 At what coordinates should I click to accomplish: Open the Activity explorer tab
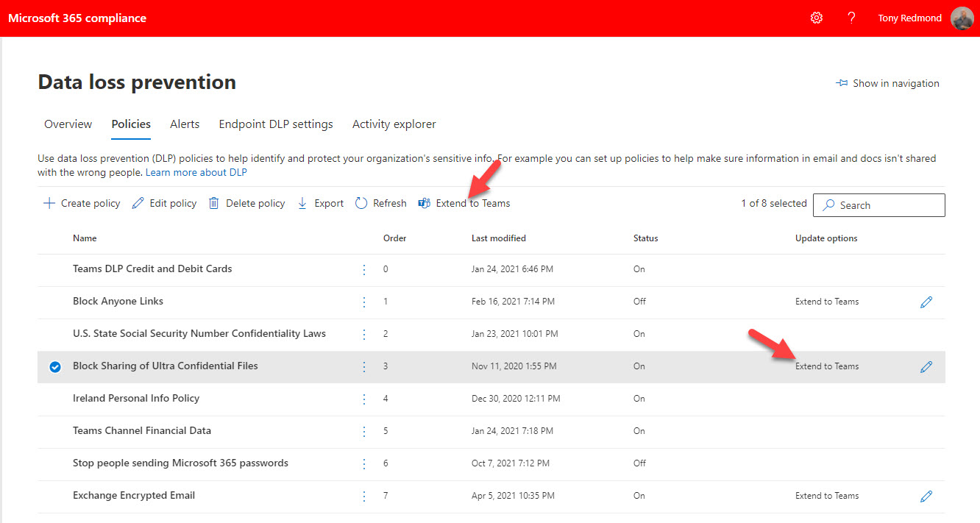coord(394,124)
